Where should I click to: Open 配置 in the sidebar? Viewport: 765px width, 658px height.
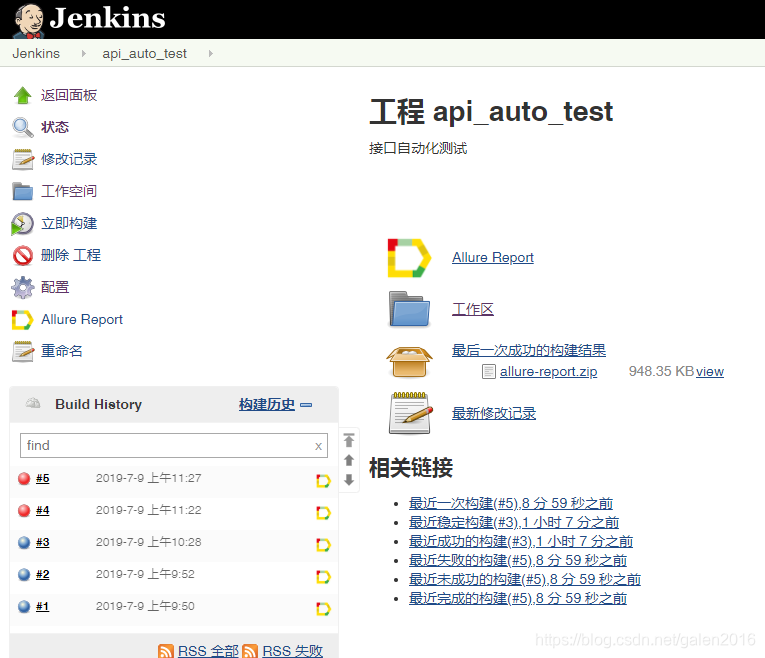pyautogui.click(x=55, y=287)
